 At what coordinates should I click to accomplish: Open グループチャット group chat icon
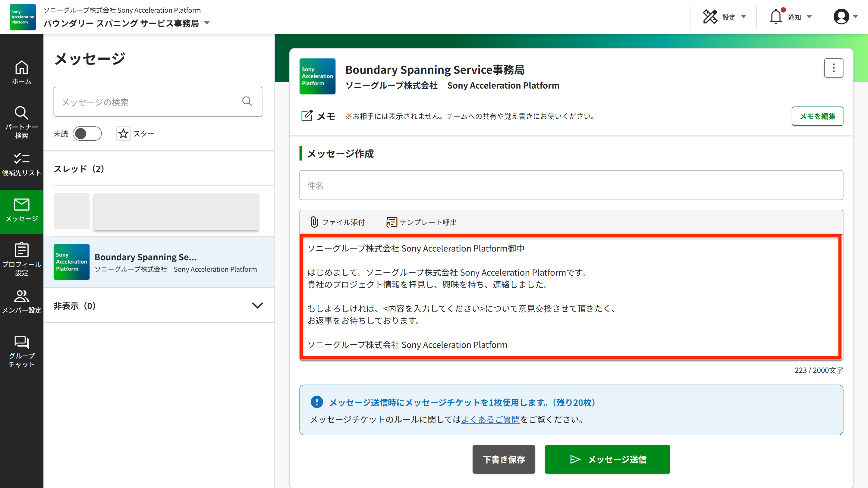(22, 351)
